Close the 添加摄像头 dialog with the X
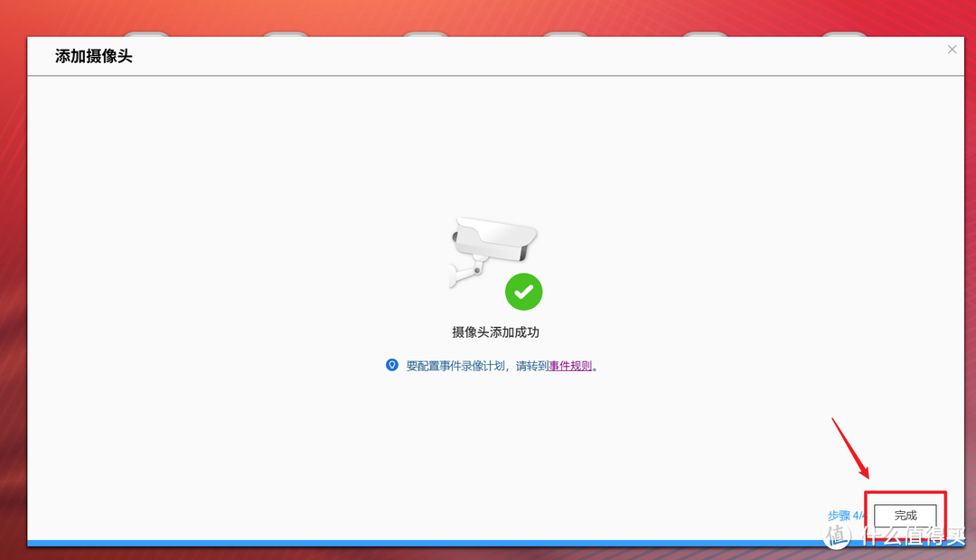 [x=952, y=49]
